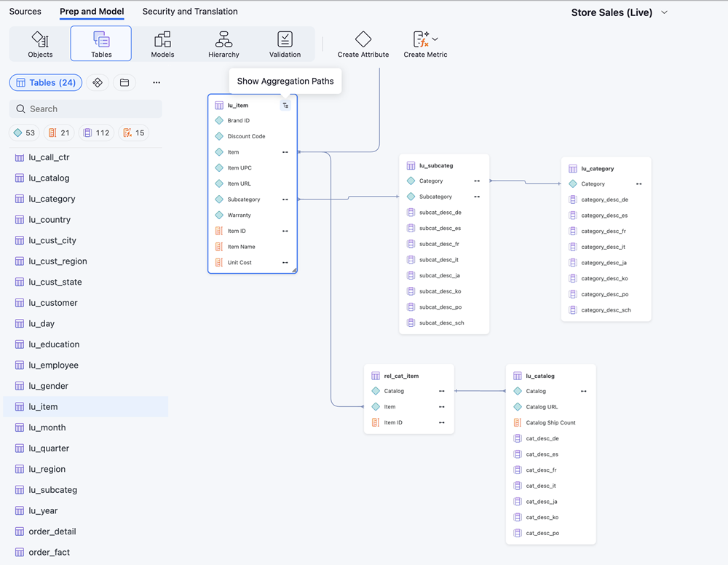Click the Search tables input field
Viewport: 728px width, 565px height.
[86, 109]
